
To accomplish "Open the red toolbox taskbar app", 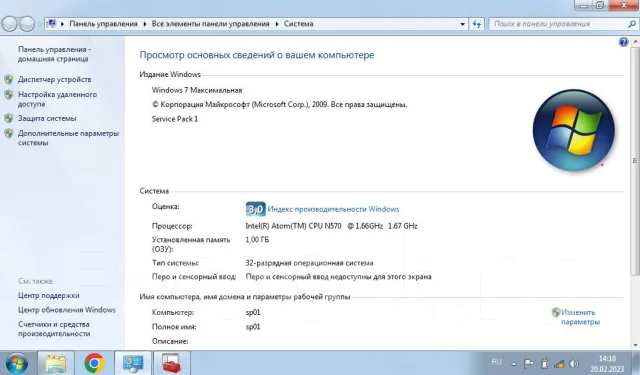I will coord(171,363).
